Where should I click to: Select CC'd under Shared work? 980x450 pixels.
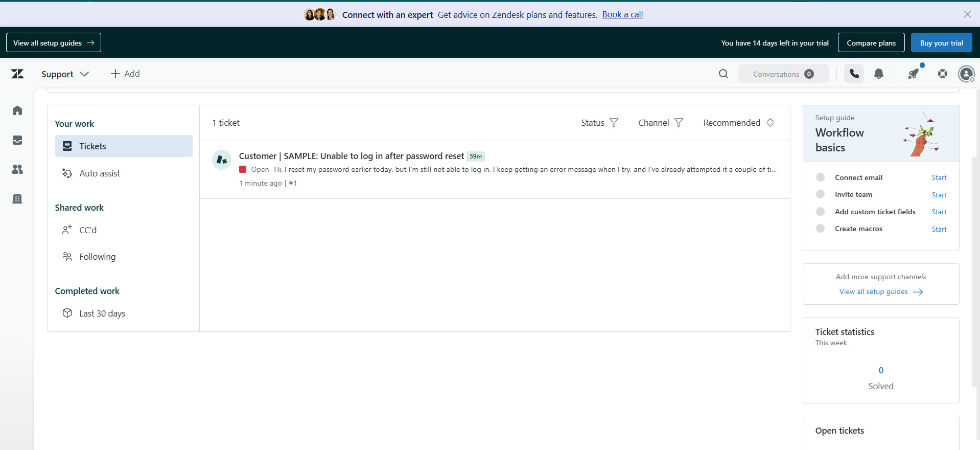coord(124,230)
